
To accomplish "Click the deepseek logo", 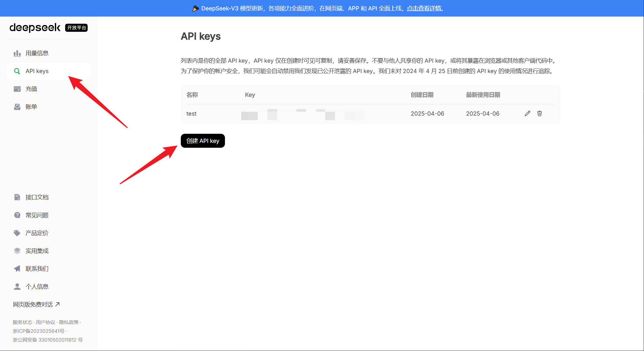I will pos(35,28).
